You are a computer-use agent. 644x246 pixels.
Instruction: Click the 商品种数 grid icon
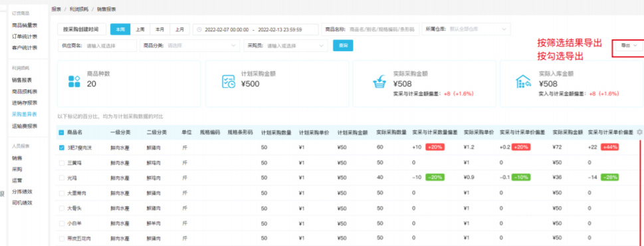pos(74,81)
